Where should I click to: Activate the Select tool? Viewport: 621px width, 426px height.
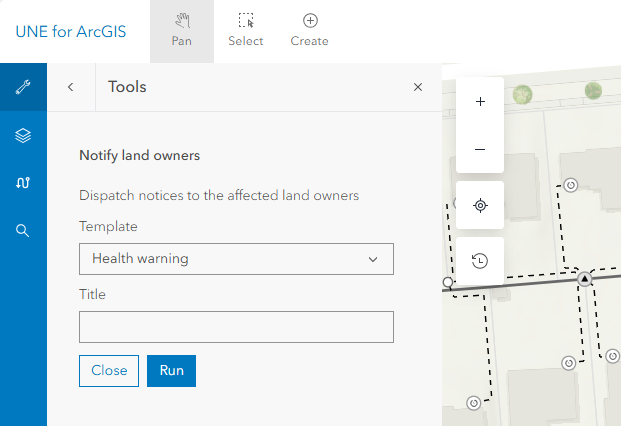(246, 31)
